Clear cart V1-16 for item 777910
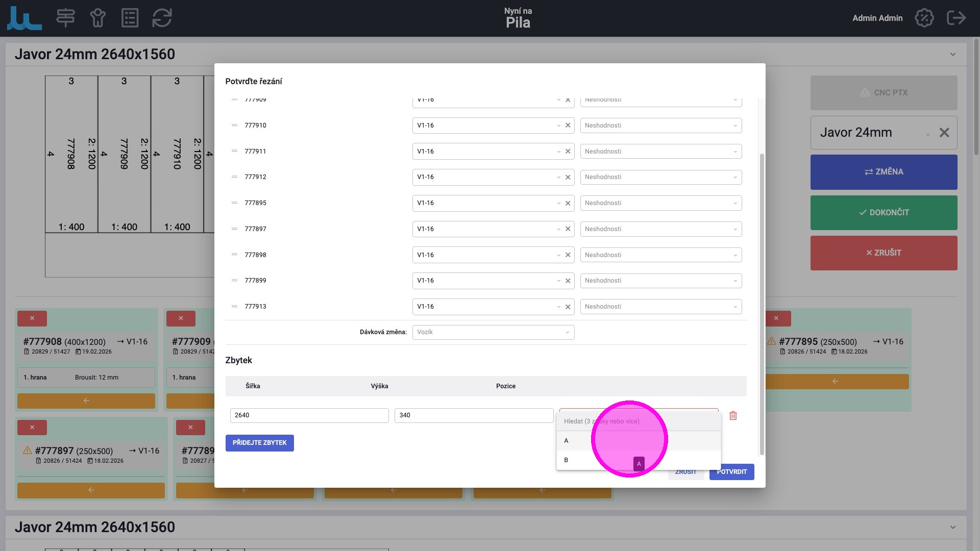 [x=568, y=126]
